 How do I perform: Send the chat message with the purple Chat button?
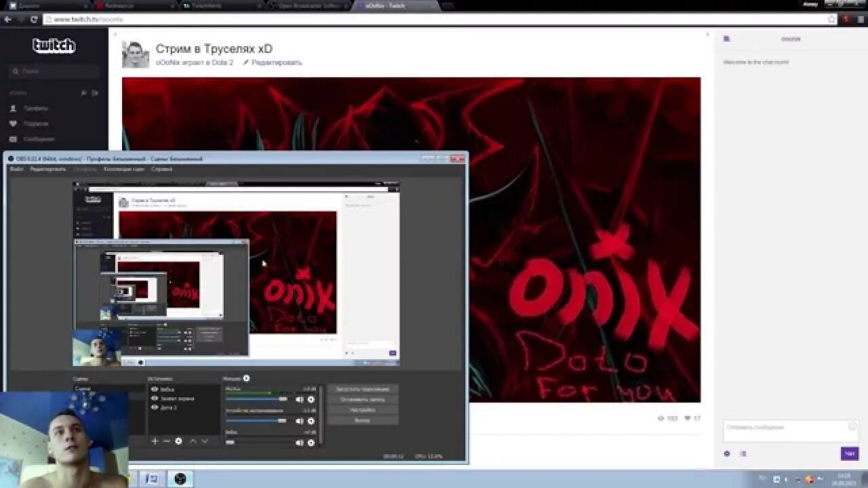pyautogui.click(x=849, y=453)
